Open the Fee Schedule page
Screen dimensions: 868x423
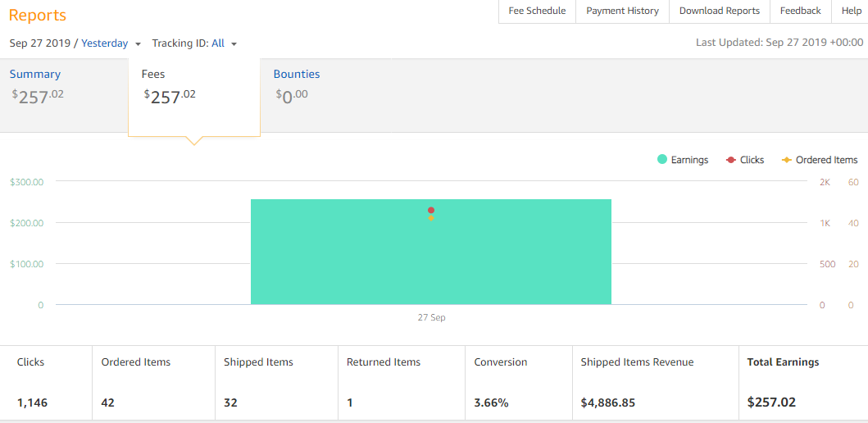point(537,11)
